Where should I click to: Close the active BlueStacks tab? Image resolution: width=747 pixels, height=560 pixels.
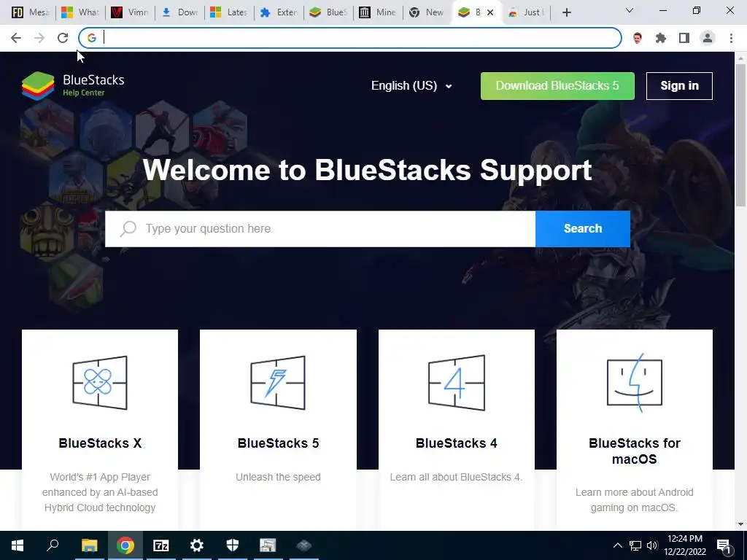pos(490,13)
